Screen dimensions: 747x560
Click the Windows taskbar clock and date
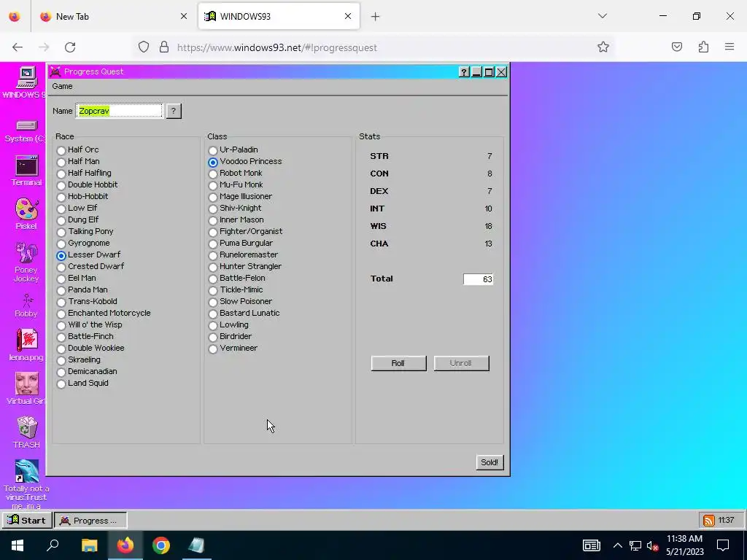(684, 545)
